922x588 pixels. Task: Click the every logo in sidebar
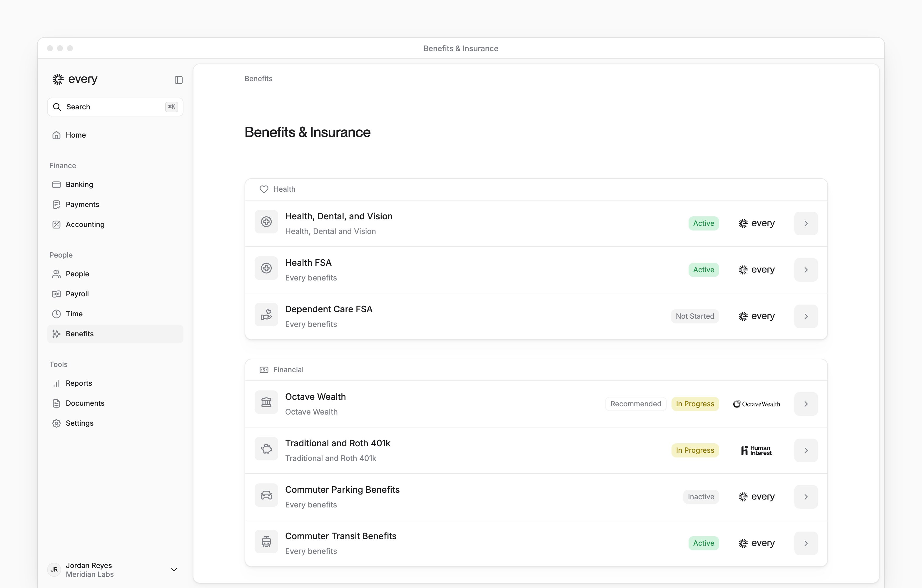pos(75,79)
